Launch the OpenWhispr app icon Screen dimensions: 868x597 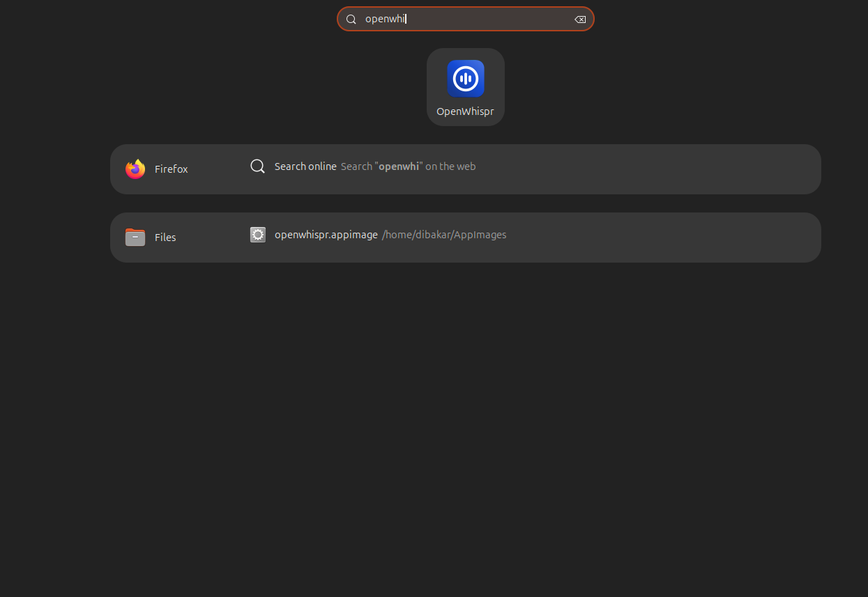(466, 79)
